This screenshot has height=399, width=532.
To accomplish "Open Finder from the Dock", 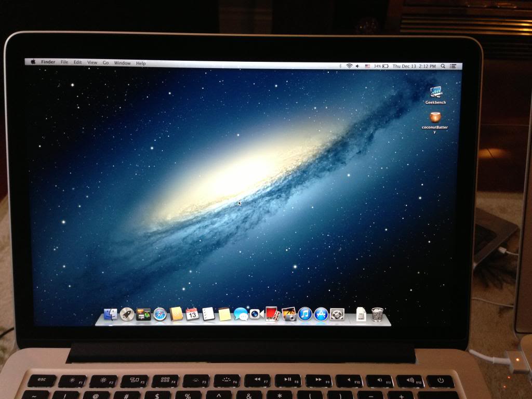I will pyautogui.click(x=110, y=314).
